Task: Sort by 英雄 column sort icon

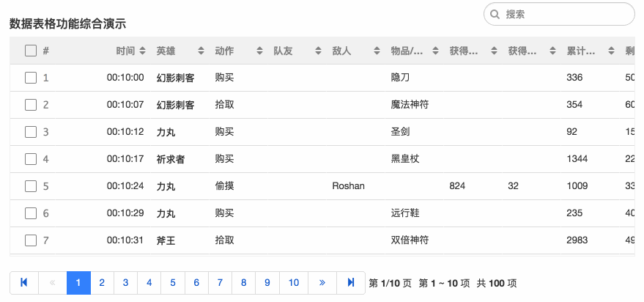Action: (x=201, y=51)
